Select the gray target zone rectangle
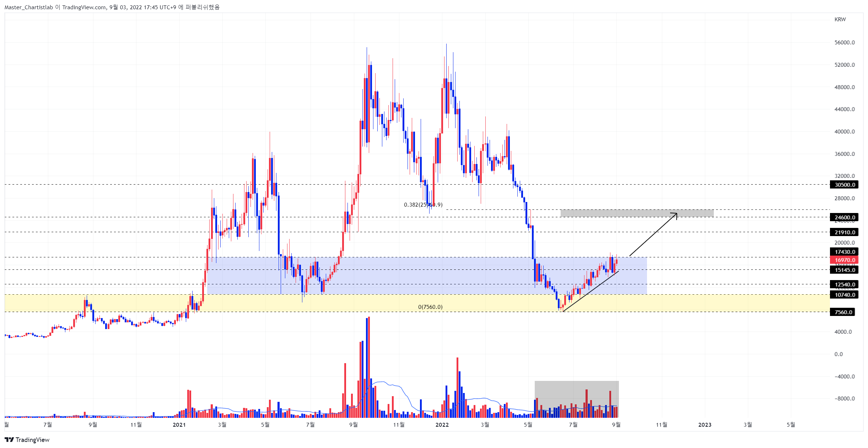 (x=637, y=213)
